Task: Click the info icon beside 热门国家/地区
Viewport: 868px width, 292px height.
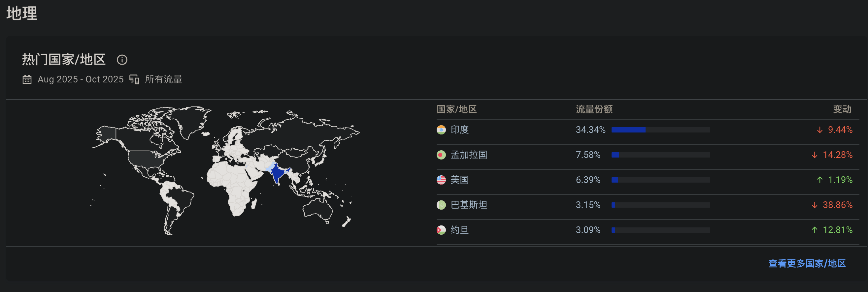Action: (x=122, y=60)
